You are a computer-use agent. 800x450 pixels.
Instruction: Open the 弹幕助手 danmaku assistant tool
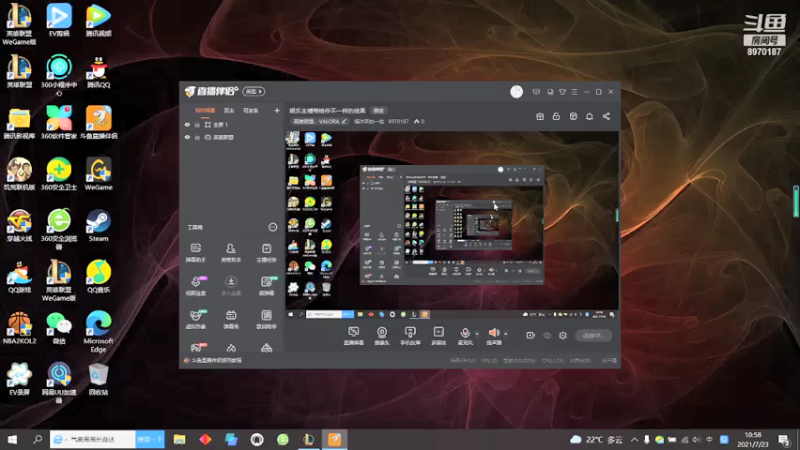[x=196, y=253]
